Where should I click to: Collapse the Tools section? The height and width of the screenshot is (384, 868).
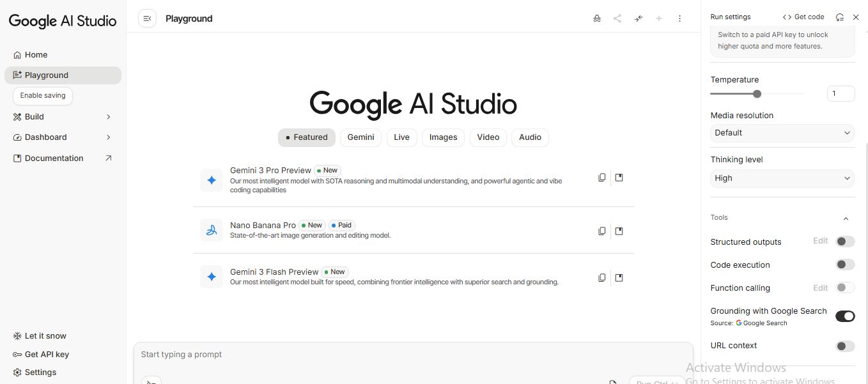846,219
